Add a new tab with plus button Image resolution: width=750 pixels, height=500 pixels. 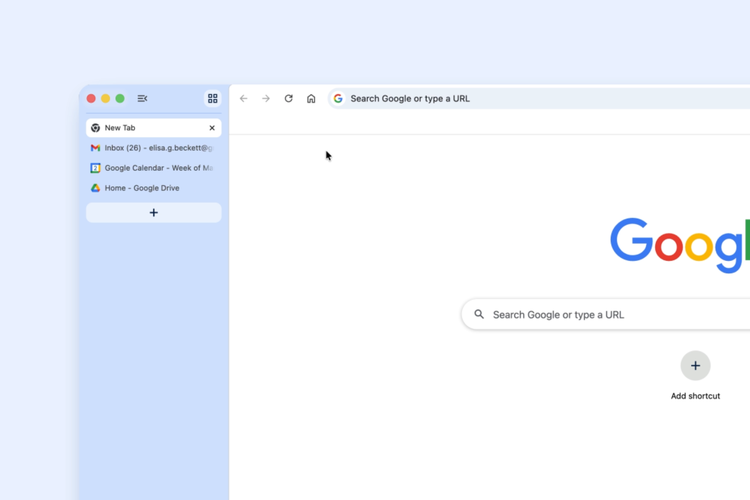[x=154, y=212]
